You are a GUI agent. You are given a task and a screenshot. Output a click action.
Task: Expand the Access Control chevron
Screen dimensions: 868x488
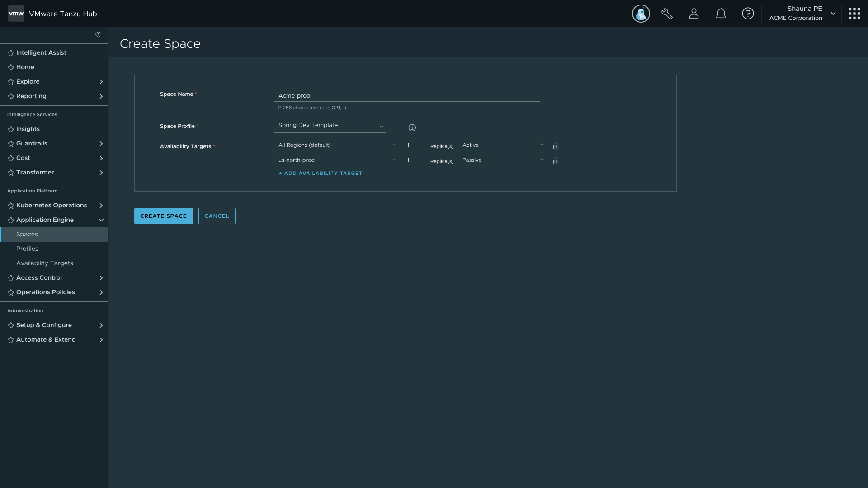pyautogui.click(x=101, y=278)
